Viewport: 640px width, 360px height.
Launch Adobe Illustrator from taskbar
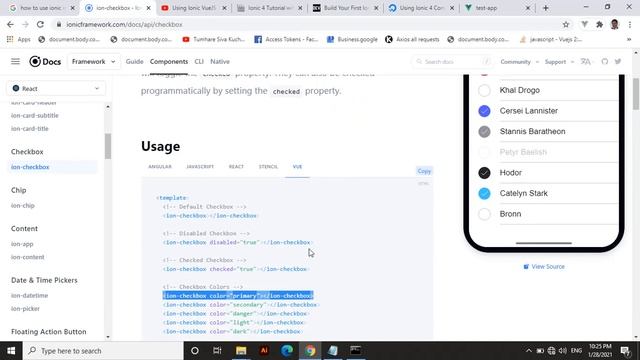[x=264, y=351]
